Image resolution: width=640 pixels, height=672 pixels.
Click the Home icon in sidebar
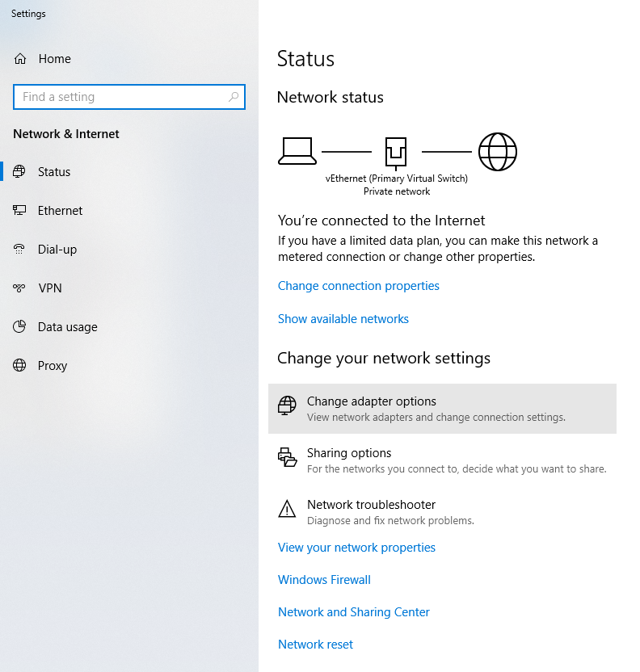[x=20, y=59]
